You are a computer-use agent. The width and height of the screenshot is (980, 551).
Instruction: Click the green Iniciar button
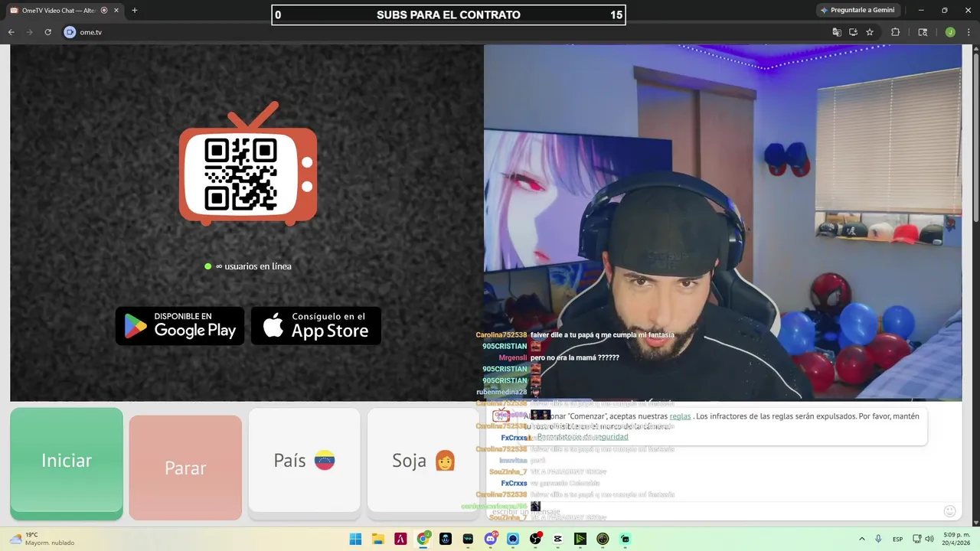(x=67, y=462)
